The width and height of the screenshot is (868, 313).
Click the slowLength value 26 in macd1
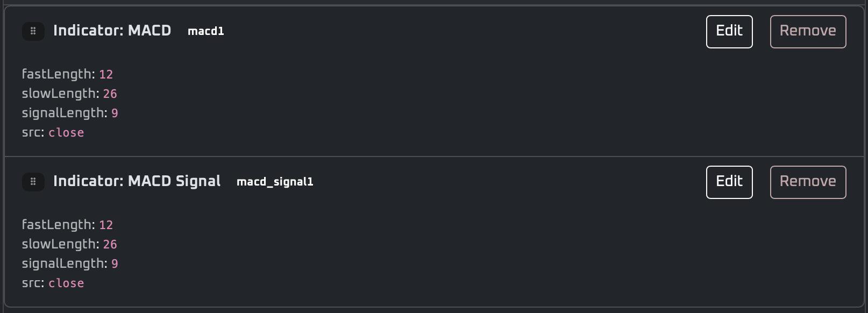pyautogui.click(x=110, y=94)
